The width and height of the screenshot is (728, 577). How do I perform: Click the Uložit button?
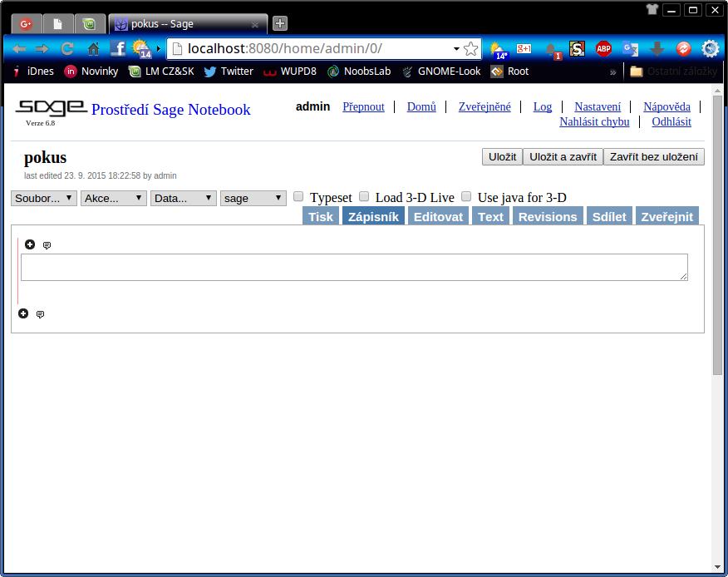(502, 157)
